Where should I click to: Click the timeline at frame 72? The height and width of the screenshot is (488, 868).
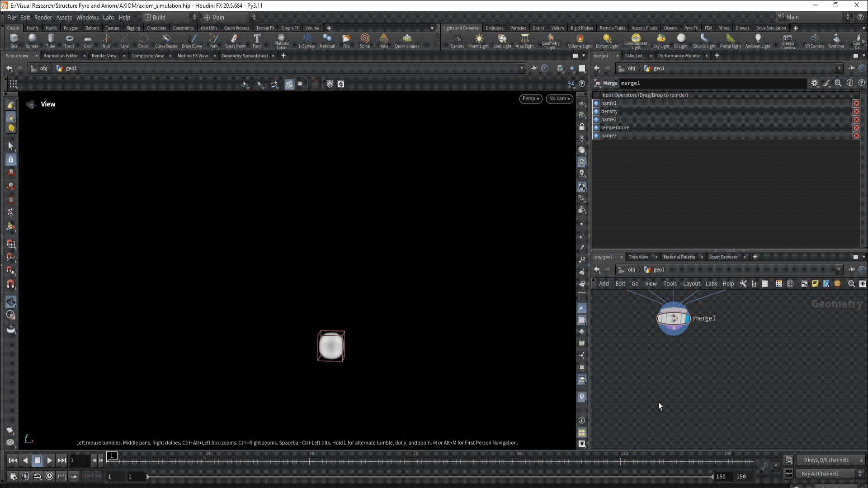click(413, 460)
